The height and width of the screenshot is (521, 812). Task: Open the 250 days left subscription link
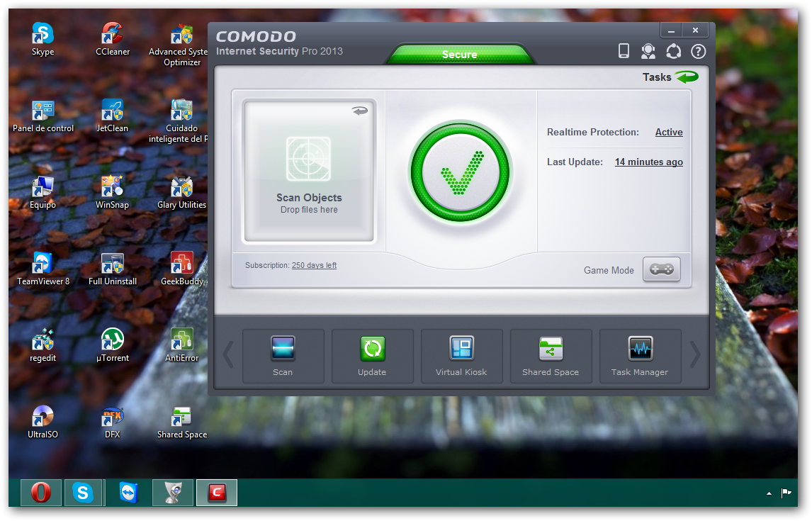314,265
